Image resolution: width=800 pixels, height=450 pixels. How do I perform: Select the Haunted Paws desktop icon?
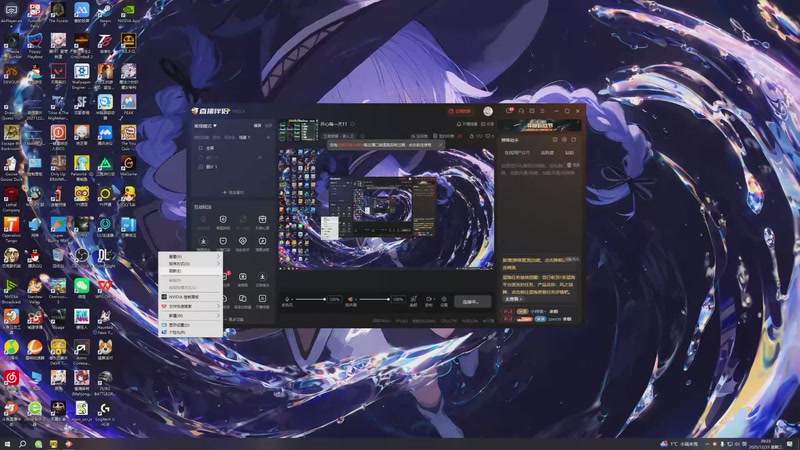tap(105, 321)
